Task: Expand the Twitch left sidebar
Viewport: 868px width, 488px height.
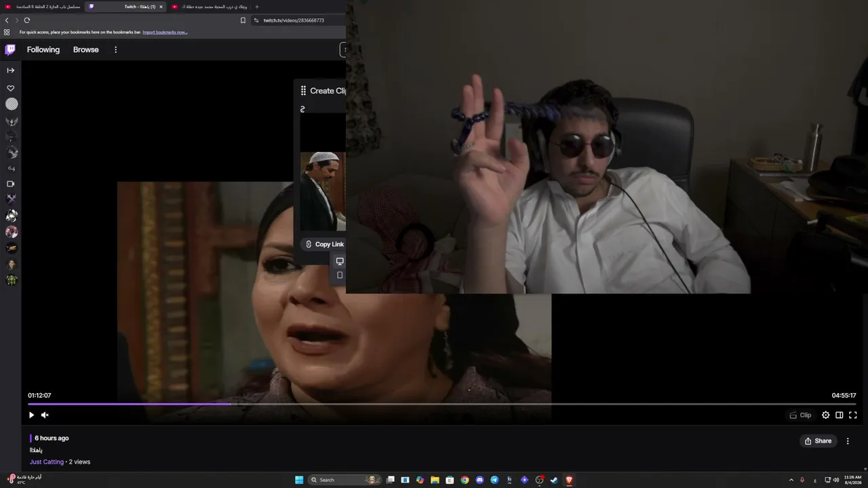Action: [11, 70]
